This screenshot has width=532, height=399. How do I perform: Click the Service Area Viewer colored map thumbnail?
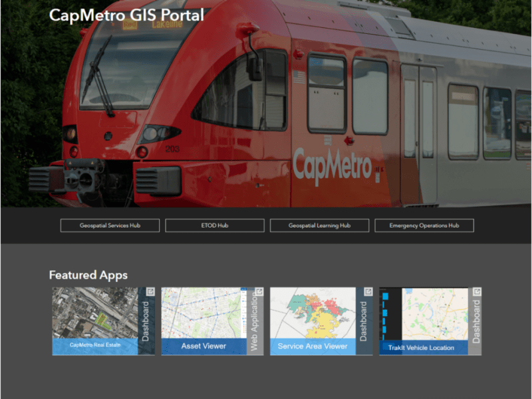[x=311, y=313]
